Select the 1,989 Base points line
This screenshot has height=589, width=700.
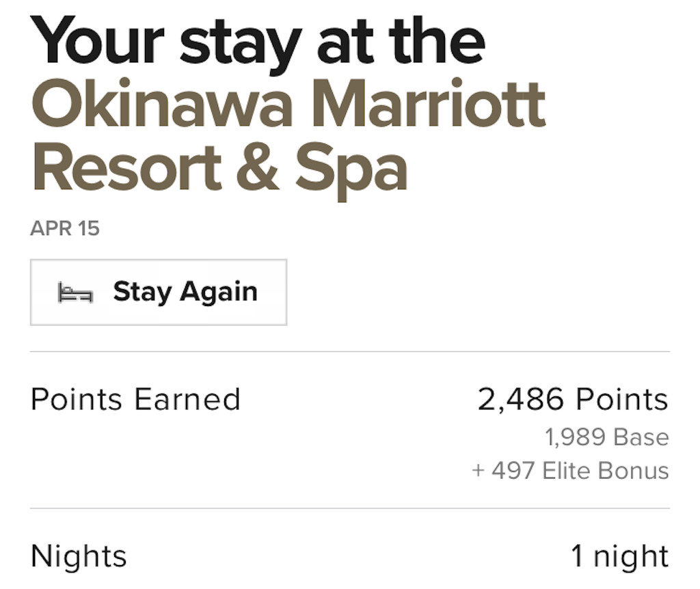(x=607, y=437)
